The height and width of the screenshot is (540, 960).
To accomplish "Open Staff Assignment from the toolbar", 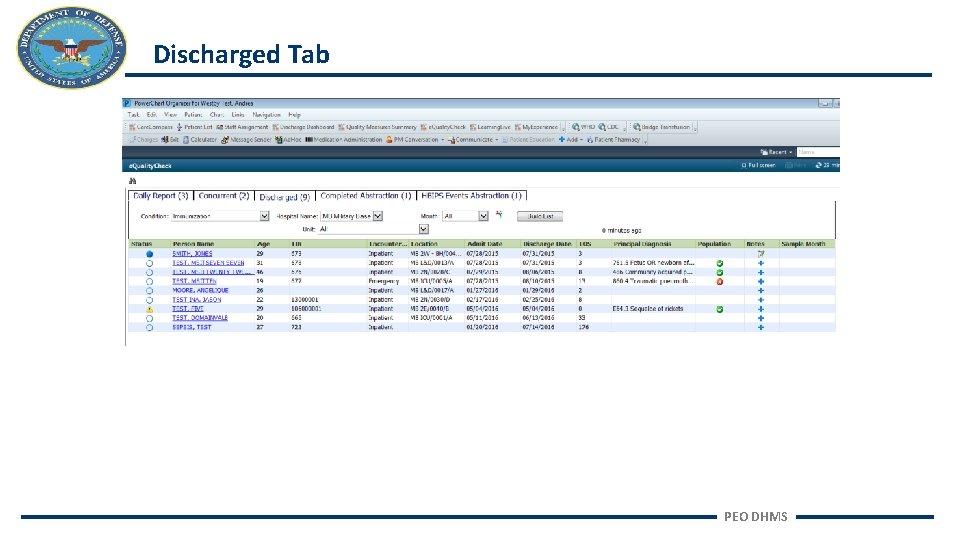I will click(242, 127).
